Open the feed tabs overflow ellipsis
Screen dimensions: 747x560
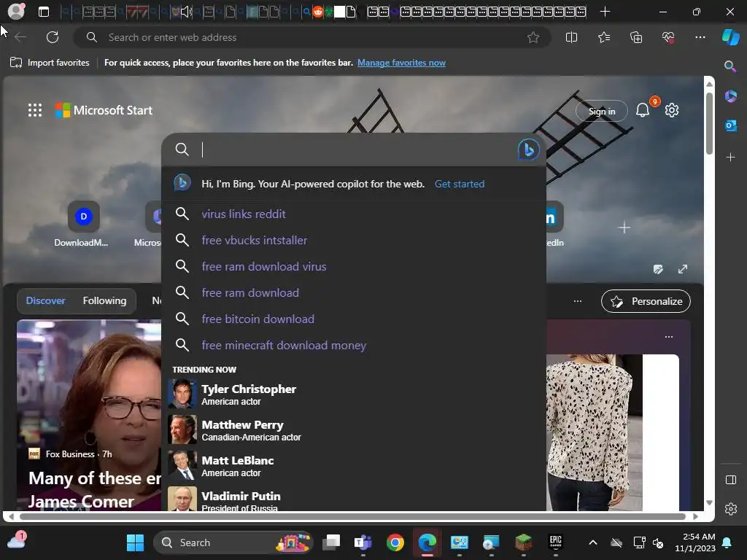tap(578, 301)
